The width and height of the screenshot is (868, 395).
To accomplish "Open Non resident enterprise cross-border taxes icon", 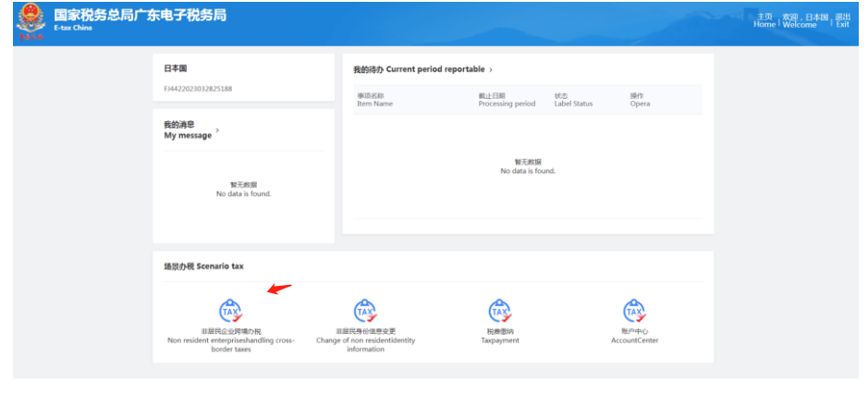I will [x=230, y=311].
